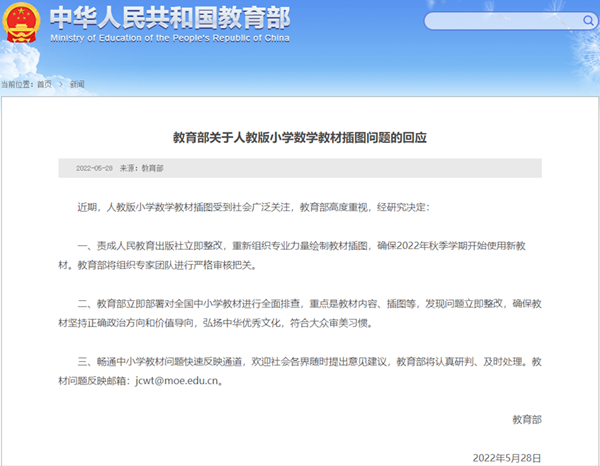Open the 新闻 breadcrumb link
The image size is (600, 466).
pos(77,84)
